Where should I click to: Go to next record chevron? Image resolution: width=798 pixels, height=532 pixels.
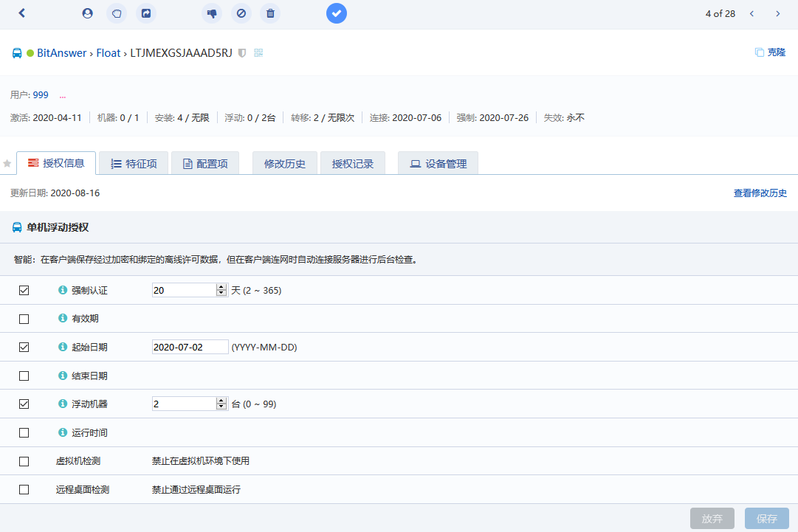777,13
